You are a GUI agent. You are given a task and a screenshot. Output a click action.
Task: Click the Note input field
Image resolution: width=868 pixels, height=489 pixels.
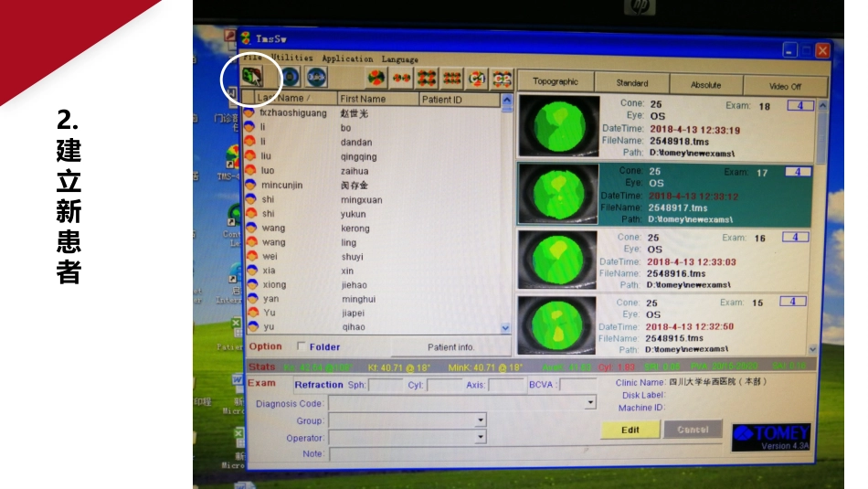tap(457, 453)
